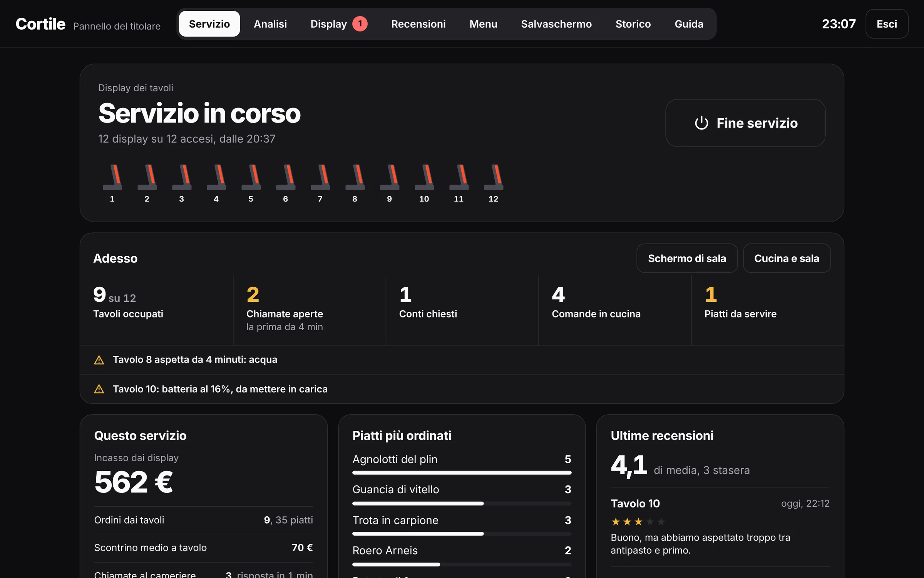Open the Schermo di sala view
The image size is (924, 578).
(687, 258)
